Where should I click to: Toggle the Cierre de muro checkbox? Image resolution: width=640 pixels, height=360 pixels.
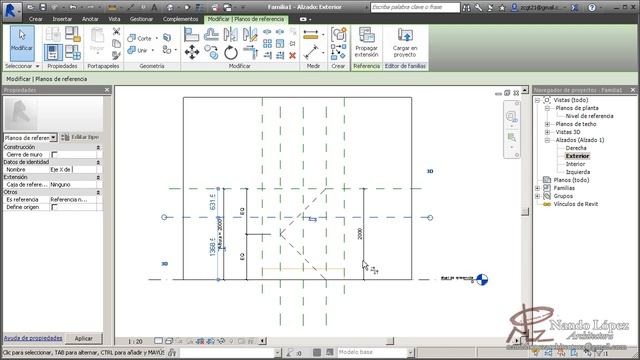click(x=54, y=155)
